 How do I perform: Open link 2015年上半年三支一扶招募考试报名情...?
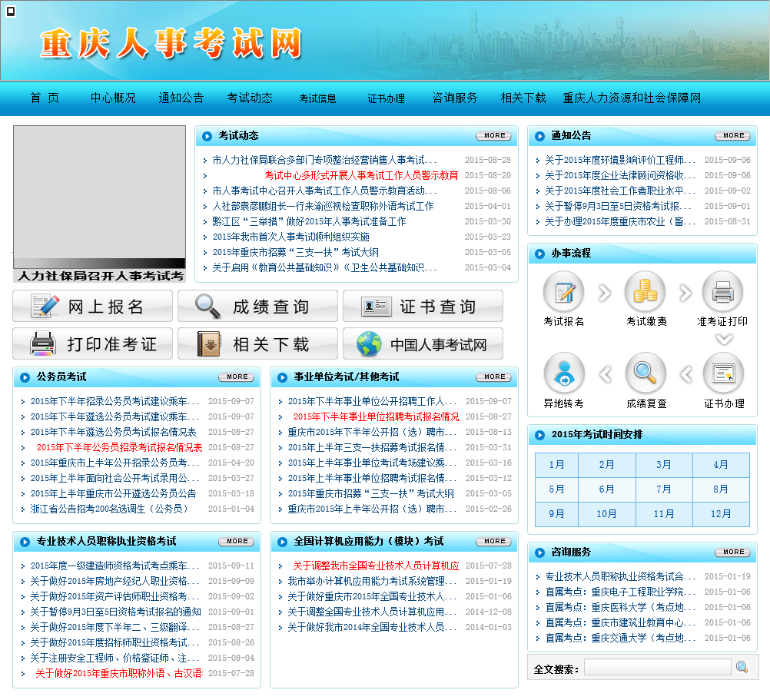pyautogui.click(x=372, y=447)
